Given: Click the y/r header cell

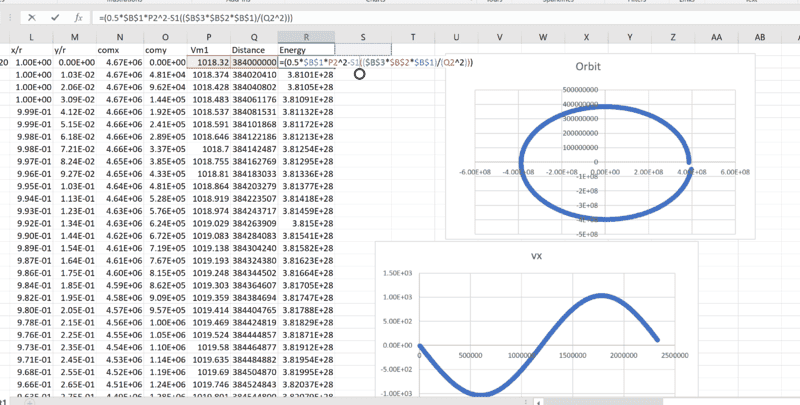Looking at the screenshot, I should tap(74, 50).
